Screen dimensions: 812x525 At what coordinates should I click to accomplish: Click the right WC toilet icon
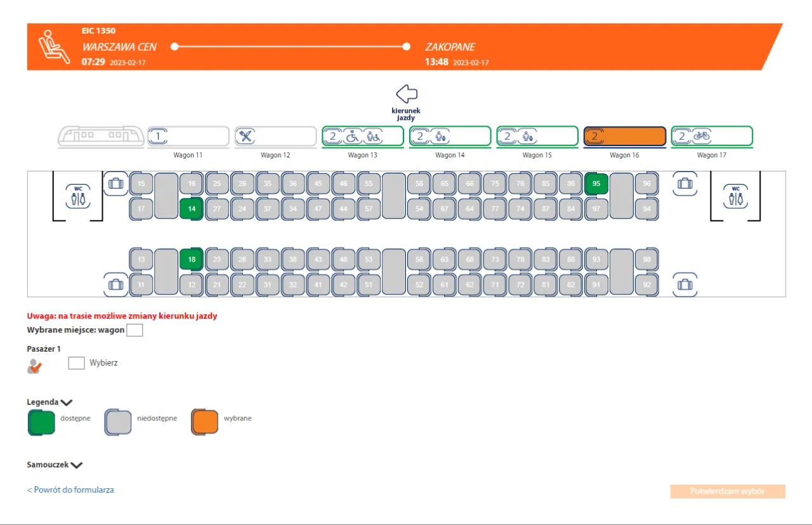point(735,197)
